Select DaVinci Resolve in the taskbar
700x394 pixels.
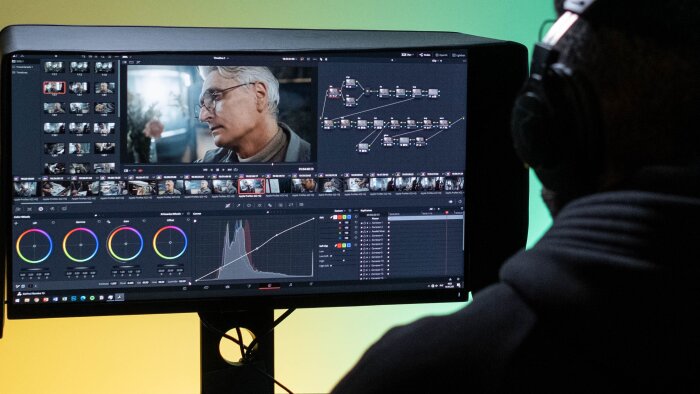pyautogui.click(x=120, y=297)
